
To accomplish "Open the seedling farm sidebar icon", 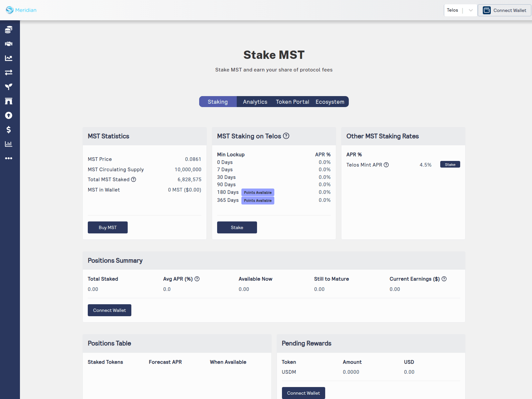I will click(x=9, y=87).
